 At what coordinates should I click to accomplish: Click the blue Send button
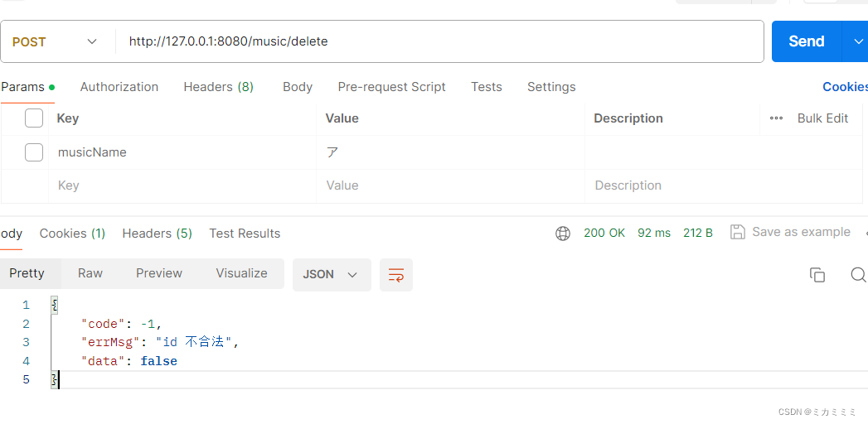[x=807, y=41]
